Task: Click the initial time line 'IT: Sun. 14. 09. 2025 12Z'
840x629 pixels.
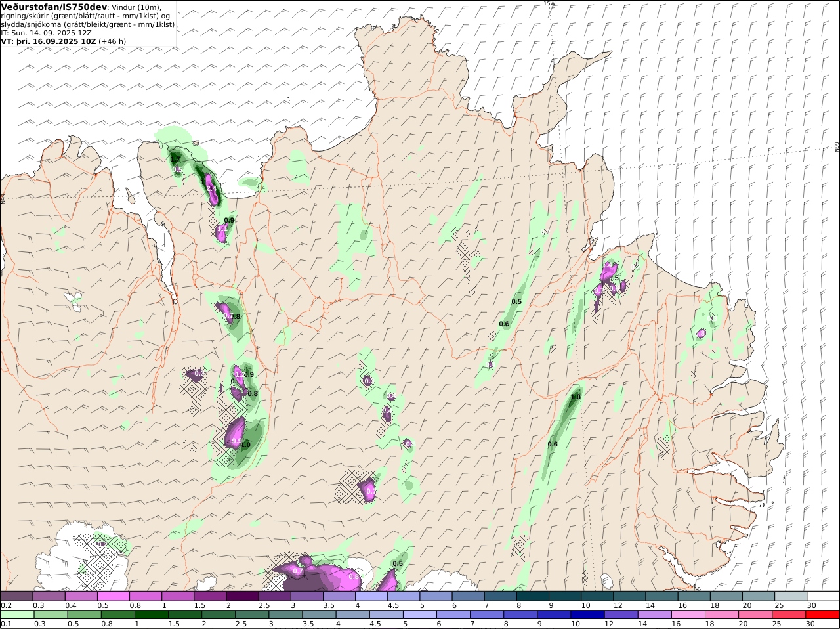Action: click(x=47, y=32)
